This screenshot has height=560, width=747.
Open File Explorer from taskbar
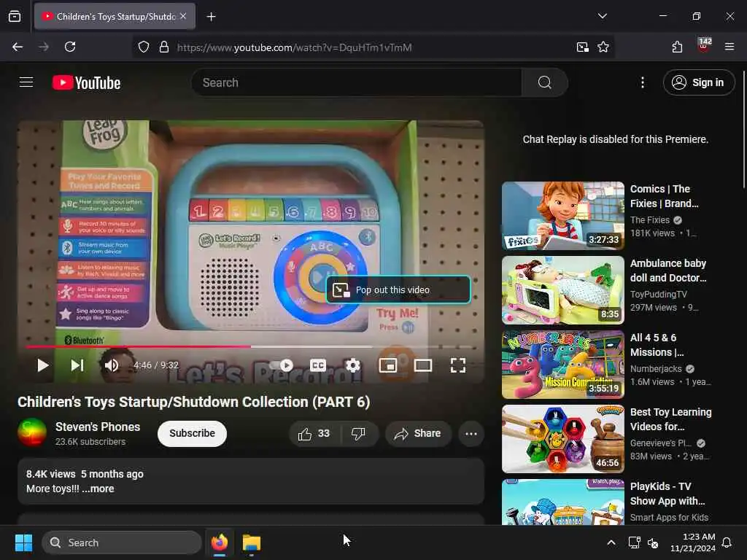pyautogui.click(x=251, y=542)
